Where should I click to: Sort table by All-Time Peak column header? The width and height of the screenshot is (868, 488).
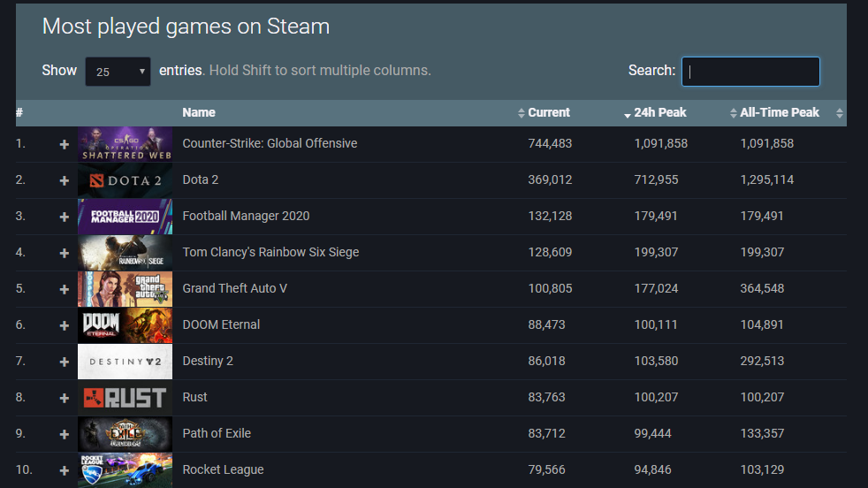(780, 112)
